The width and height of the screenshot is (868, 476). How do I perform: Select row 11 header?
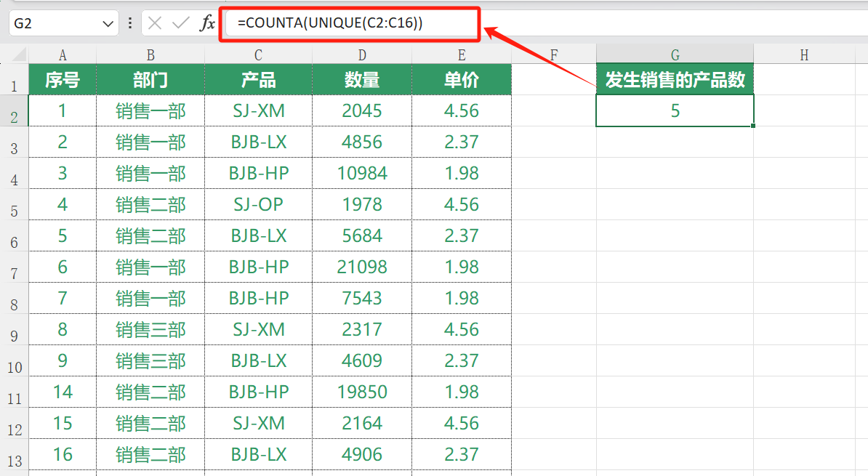(15, 392)
